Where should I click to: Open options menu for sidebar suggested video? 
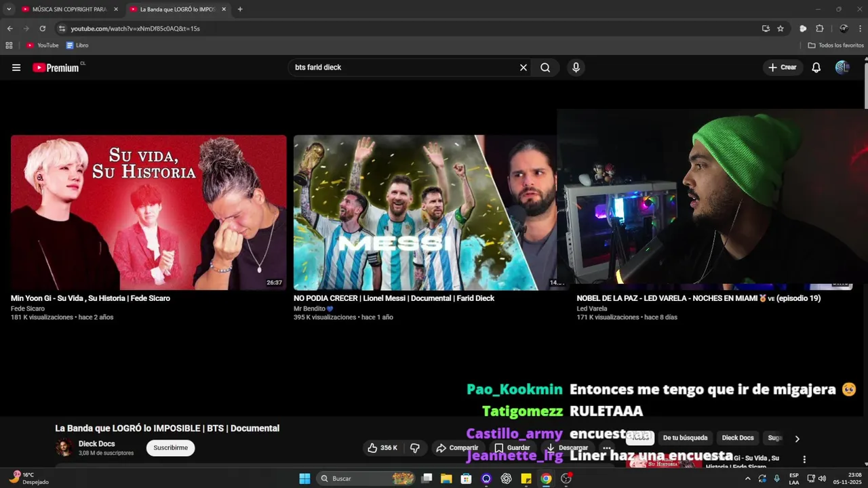(x=804, y=459)
